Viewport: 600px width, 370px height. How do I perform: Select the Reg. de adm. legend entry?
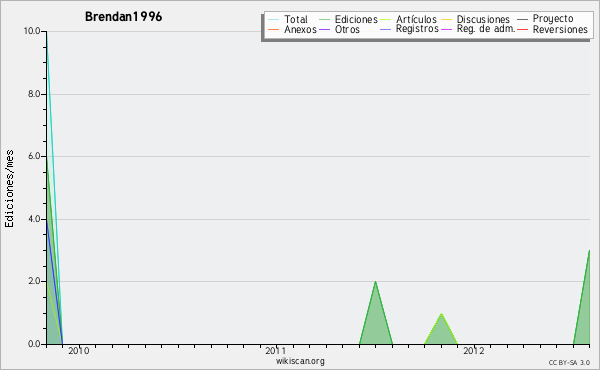478,29
